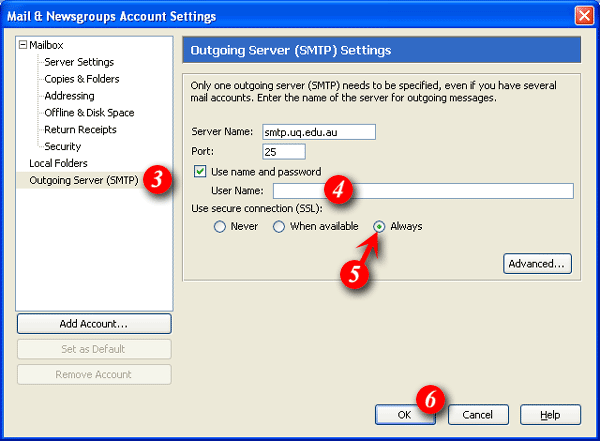Select the Never SSL radio button
Viewport: 600px width, 441px height.
223,227
